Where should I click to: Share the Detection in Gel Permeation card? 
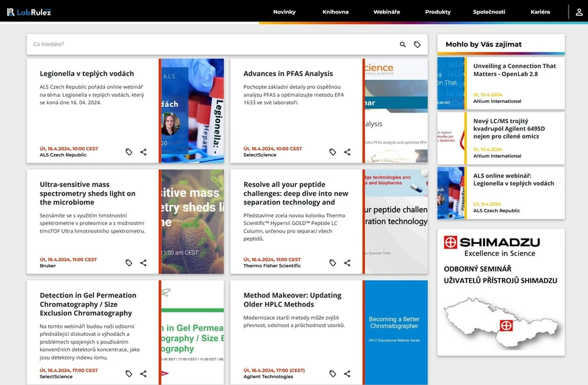(143, 374)
